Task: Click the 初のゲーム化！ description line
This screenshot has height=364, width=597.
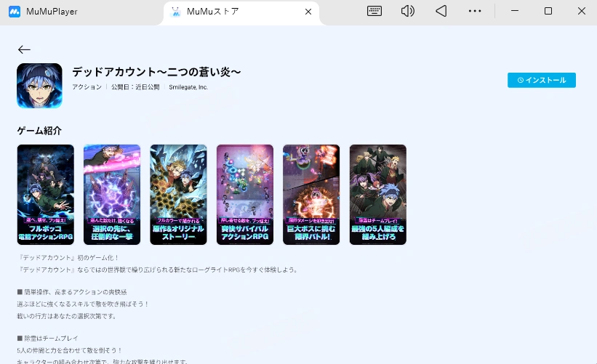Action: tap(68, 258)
